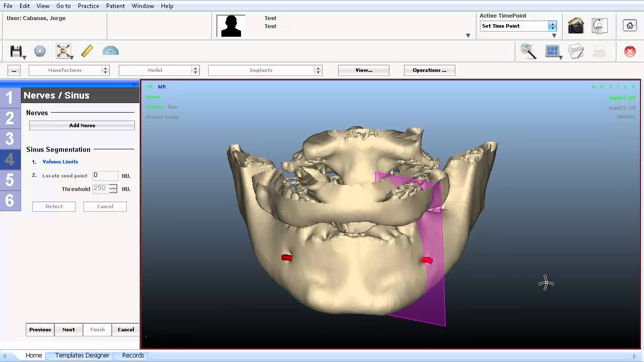644x362 pixels.
Task: Click the Detect button
Action: point(54,207)
